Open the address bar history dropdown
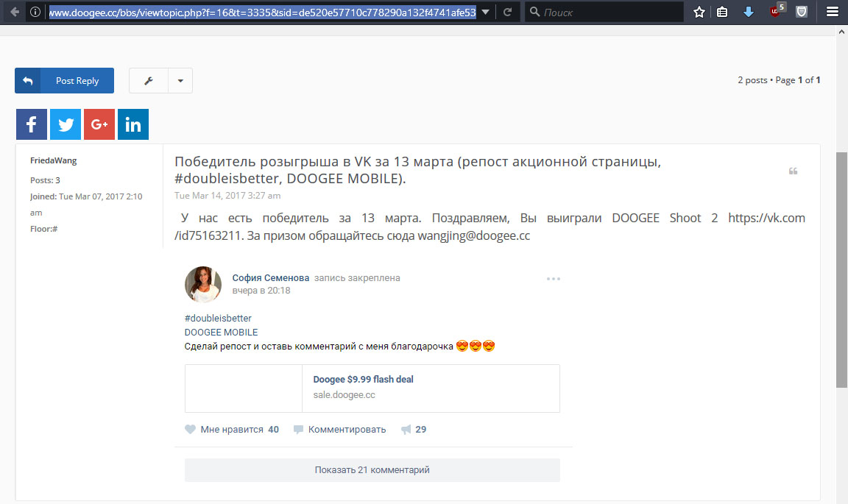Image resolution: width=848 pixels, height=504 pixels. coord(486,12)
